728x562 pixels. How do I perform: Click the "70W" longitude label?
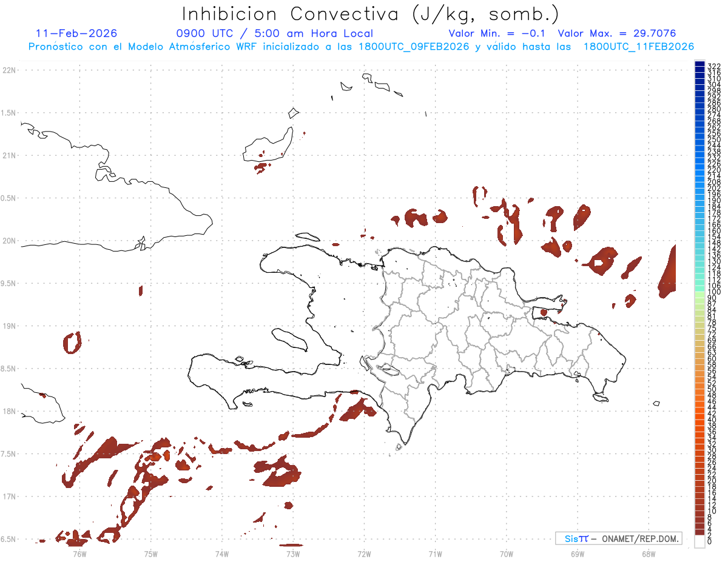coord(507,554)
